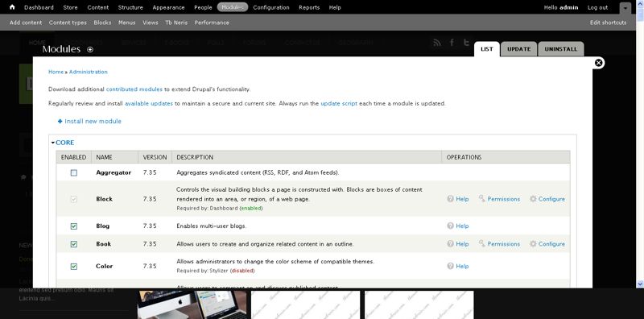The height and width of the screenshot is (319, 644).
Task: Toggle the shortcut drawer arrow beside Log out
Action: click(625, 8)
